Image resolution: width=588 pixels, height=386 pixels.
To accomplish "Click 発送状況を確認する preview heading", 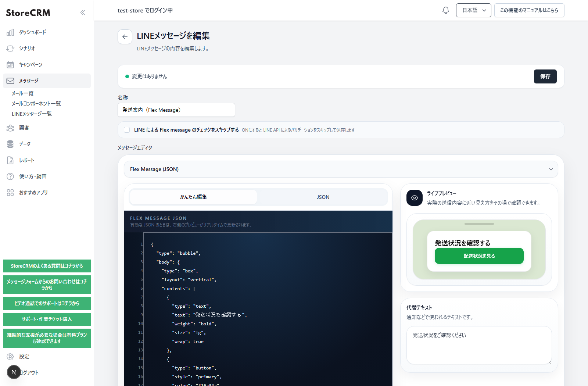I will (x=463, y=243).
